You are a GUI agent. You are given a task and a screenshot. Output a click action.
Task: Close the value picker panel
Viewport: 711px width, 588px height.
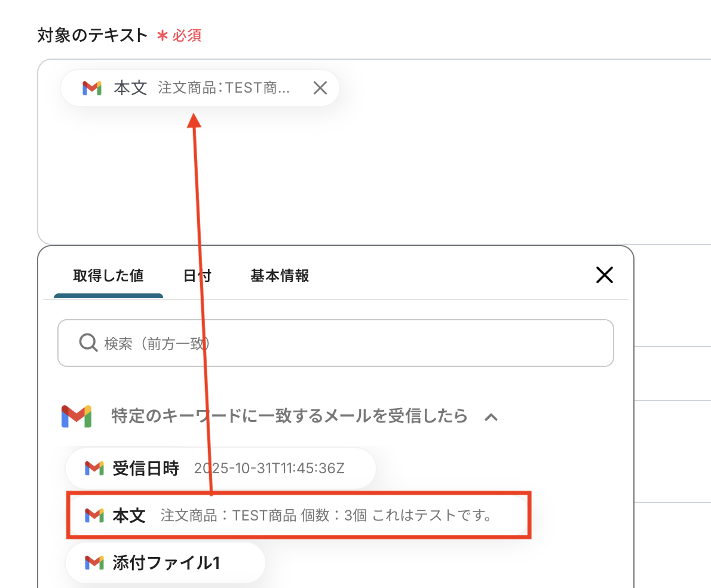tap(605, 275)
